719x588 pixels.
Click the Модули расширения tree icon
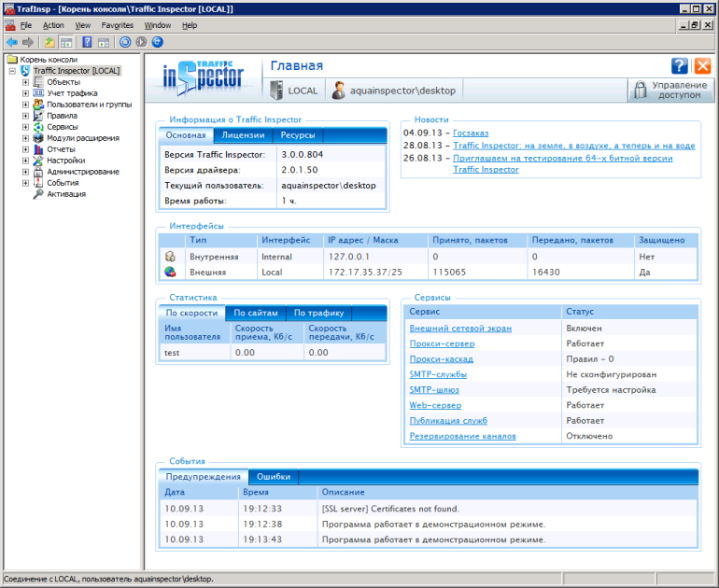(x=38, y=138)
